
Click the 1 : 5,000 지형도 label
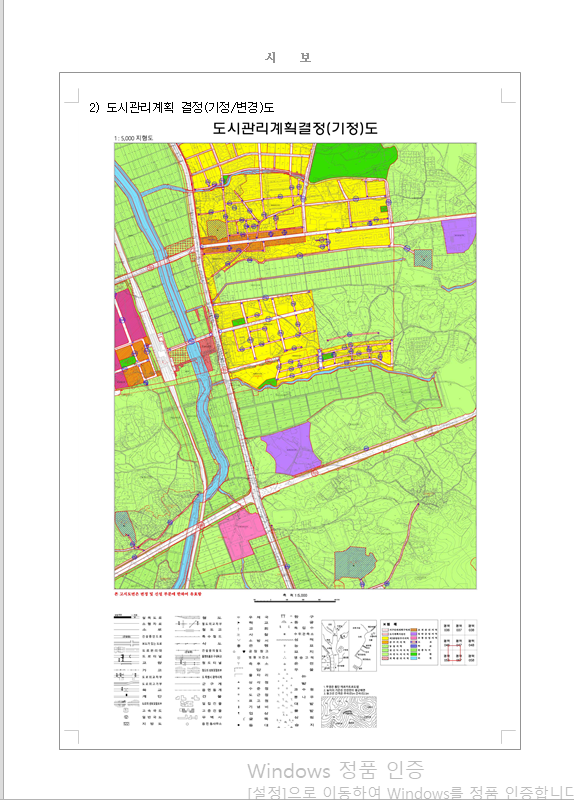tap(133, 138)
